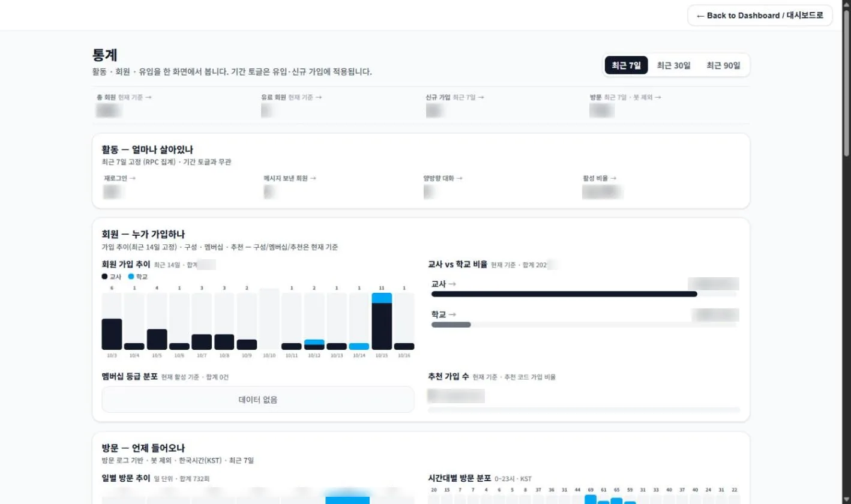The image size is (851, 504).
Task: Click the 10/10 date label
Action: tap(269, 356)
